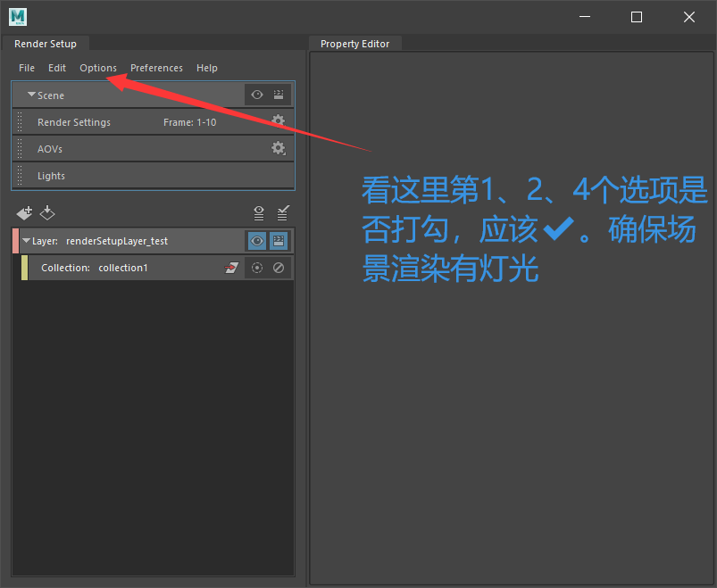
Task: Close the Render Setup window
Action: coord(689,17)
